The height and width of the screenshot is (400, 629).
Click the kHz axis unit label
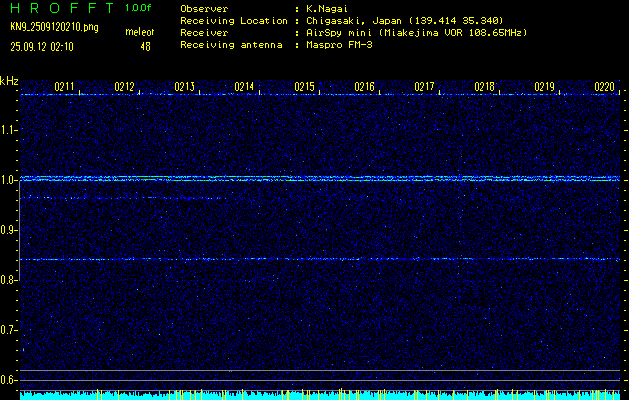point(9,81)
